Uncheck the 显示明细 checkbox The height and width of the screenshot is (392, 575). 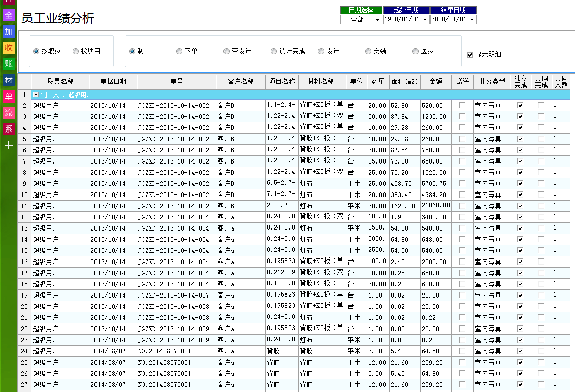pos(470,55)
